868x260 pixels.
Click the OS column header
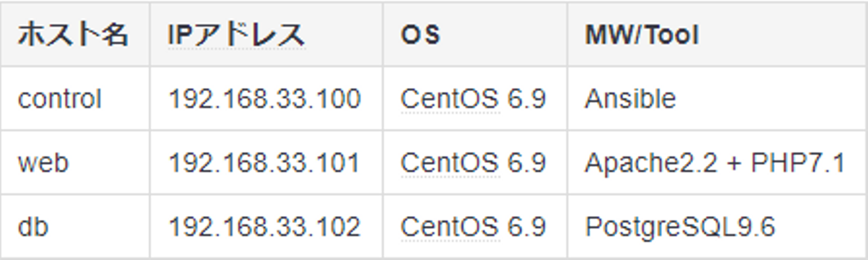click(420, 36)
